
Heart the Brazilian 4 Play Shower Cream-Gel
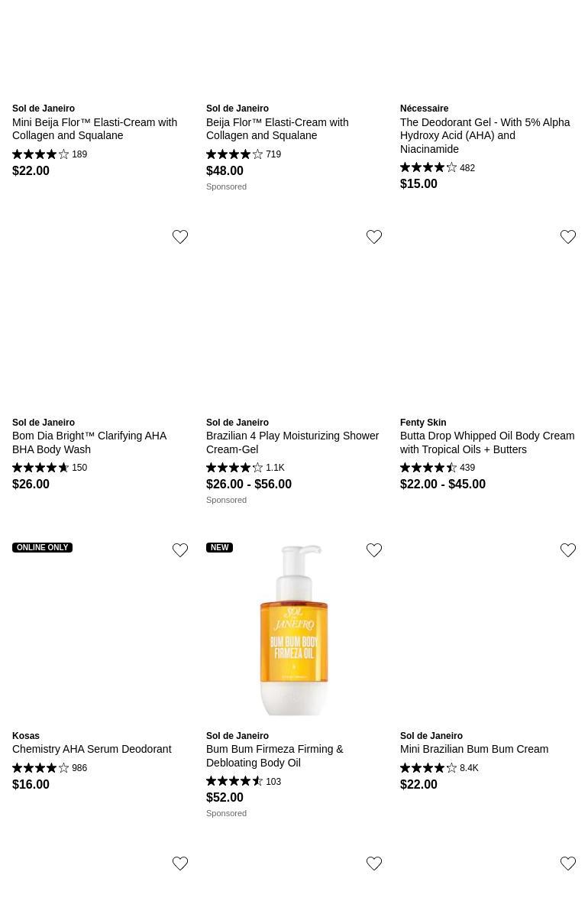click(374, 237)
